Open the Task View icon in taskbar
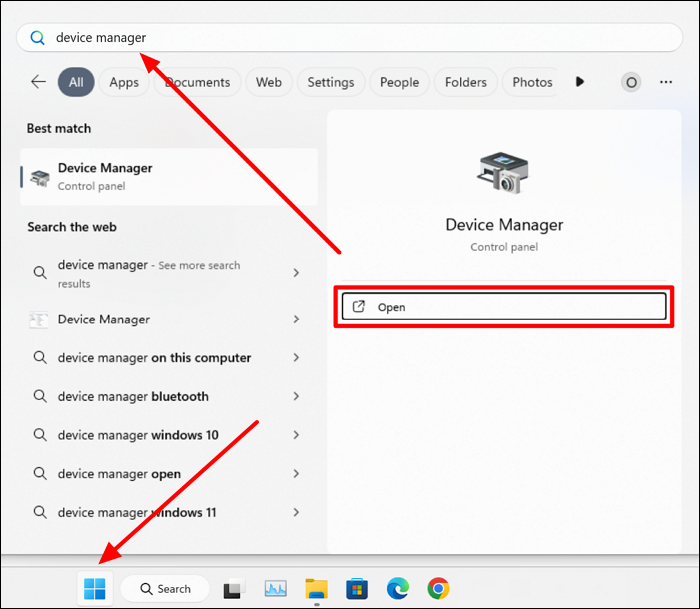Viewport: 700px width, 609px height. [x=234, y=589]
